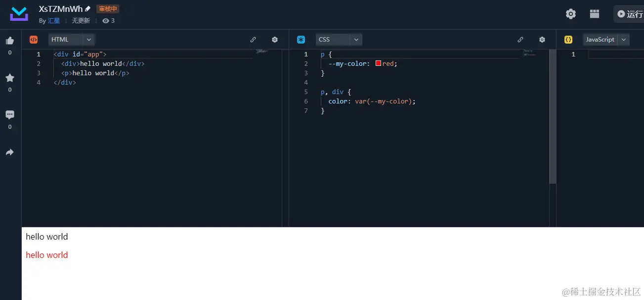Open author 汇星 profile link
Screen dimensions: 644x300
click(x=54, y=21)
